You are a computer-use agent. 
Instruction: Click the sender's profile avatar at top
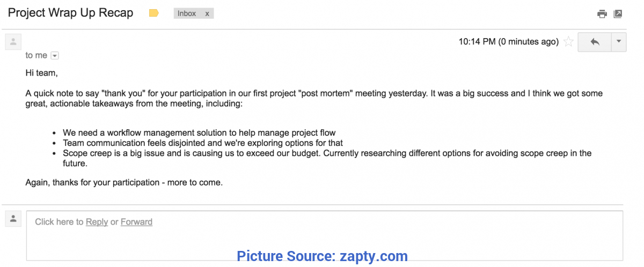tap(13, 41)
